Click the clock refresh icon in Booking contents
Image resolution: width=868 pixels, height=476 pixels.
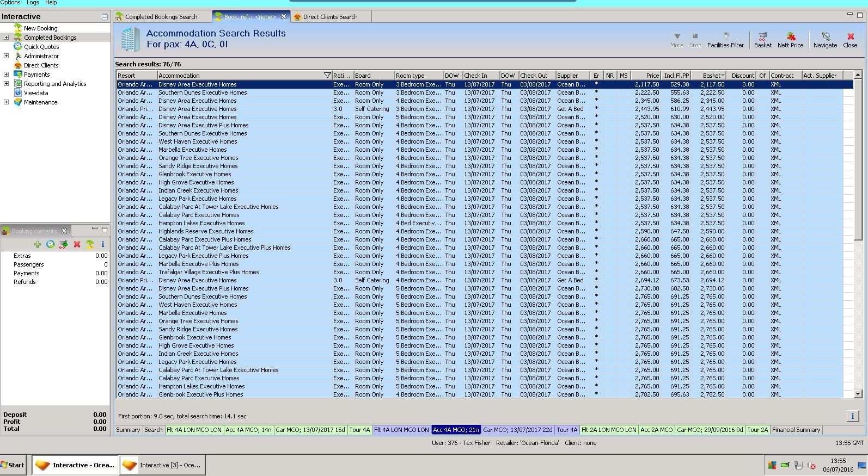pos(51,245)
